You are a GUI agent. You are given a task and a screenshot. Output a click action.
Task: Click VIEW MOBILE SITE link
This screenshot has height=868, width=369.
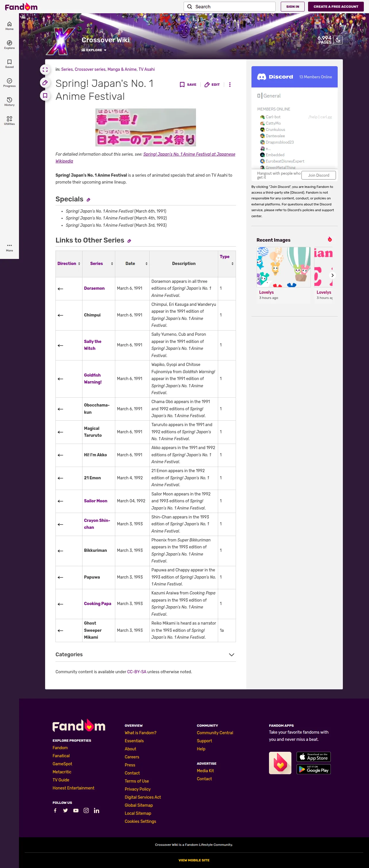194,860
